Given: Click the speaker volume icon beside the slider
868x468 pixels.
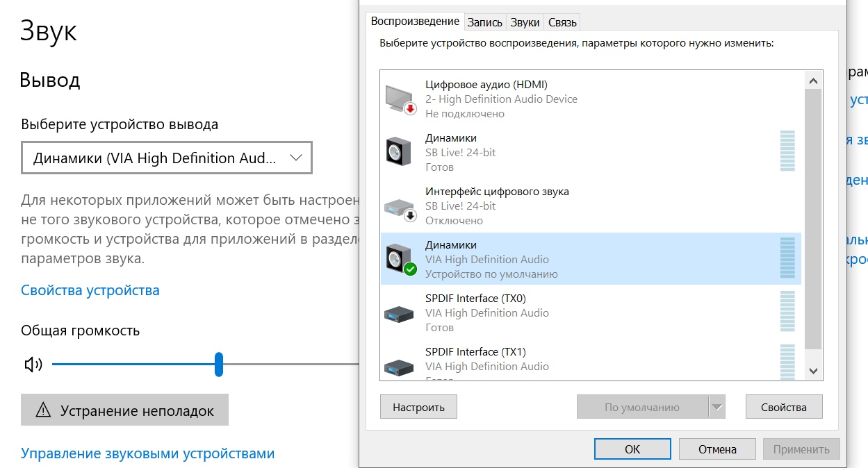Looking at the screenshot, I should tap(33, 365).
